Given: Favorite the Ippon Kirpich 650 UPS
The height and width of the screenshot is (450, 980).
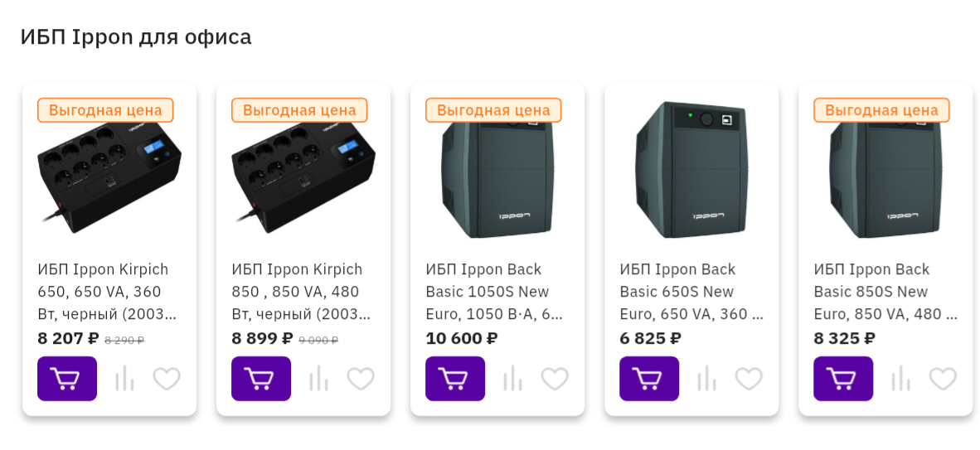Looking at the screenshot, I should [167, 379].
